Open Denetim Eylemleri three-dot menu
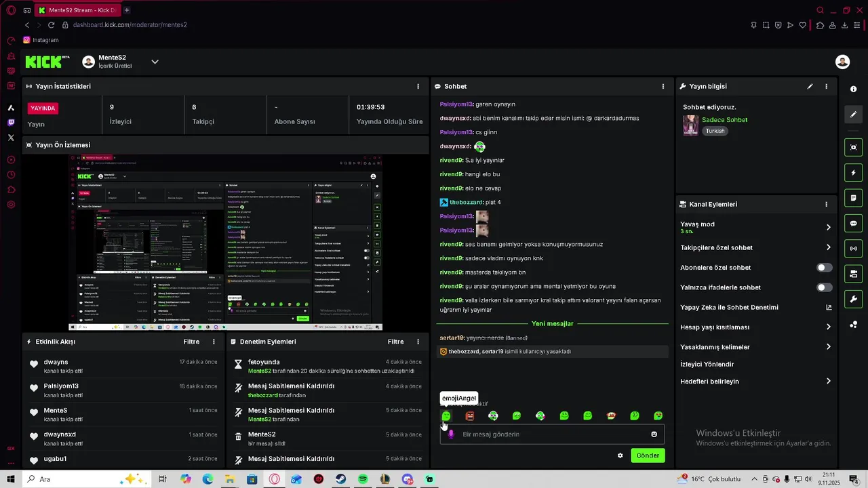Screen dimensions: 868x488 click(418, 342)
